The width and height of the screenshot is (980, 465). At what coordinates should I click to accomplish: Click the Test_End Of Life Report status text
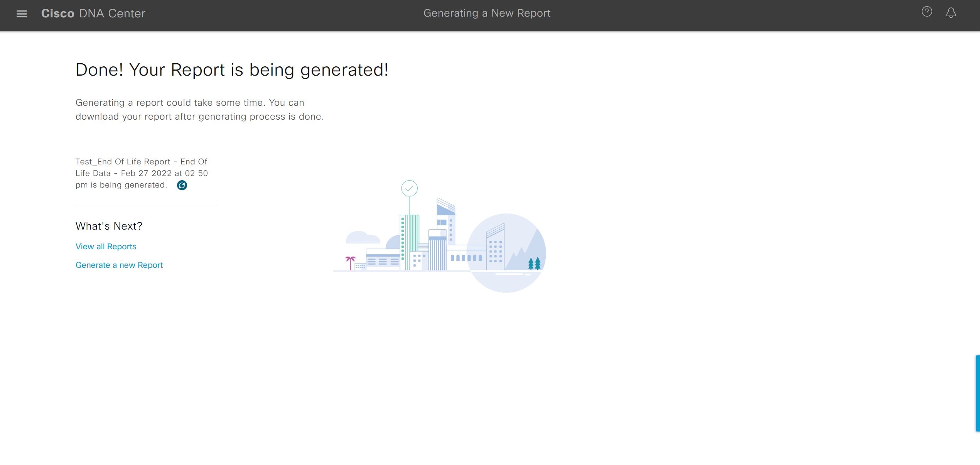141,173
